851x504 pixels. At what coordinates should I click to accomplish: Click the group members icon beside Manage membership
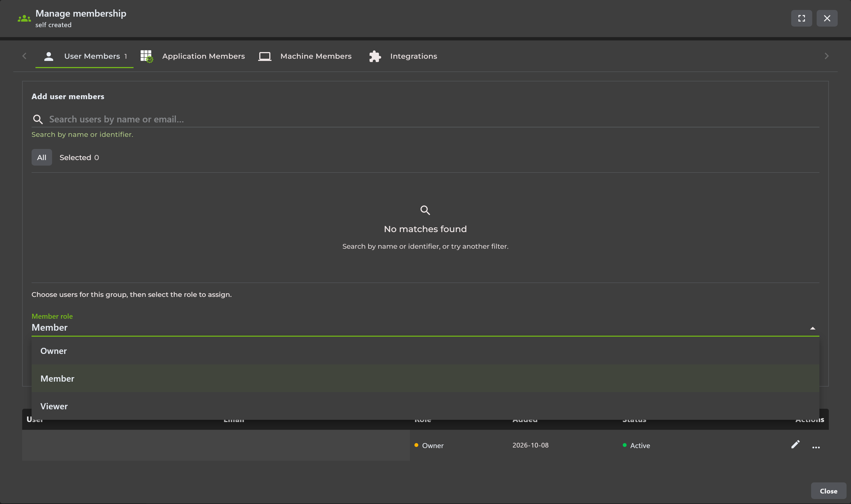coord(24,18)
